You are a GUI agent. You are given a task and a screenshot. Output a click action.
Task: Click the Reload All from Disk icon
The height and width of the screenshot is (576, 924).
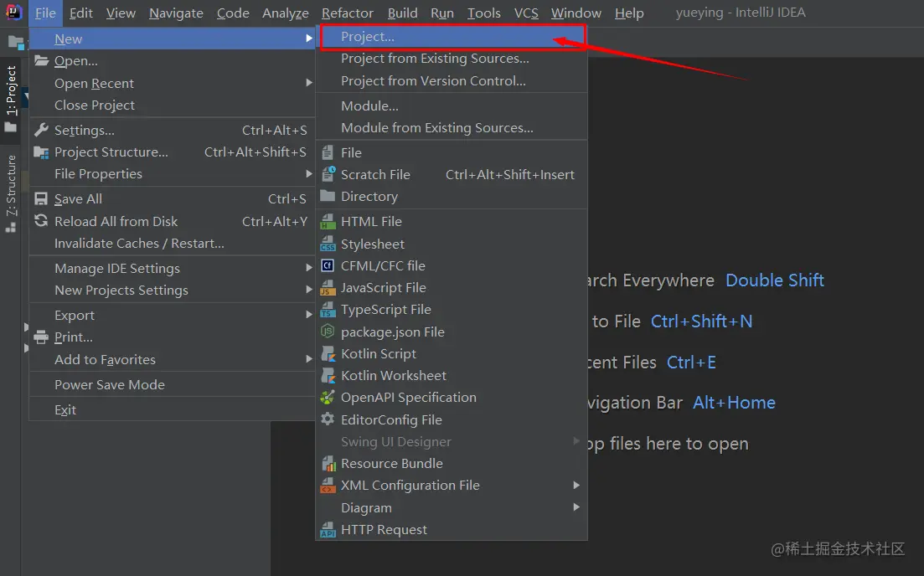click(x=41, y=221)
